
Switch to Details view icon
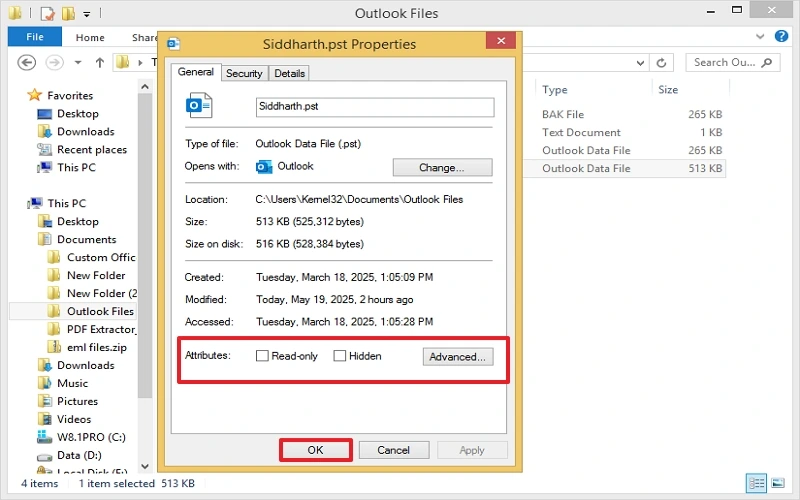click(x=756, y=483)
